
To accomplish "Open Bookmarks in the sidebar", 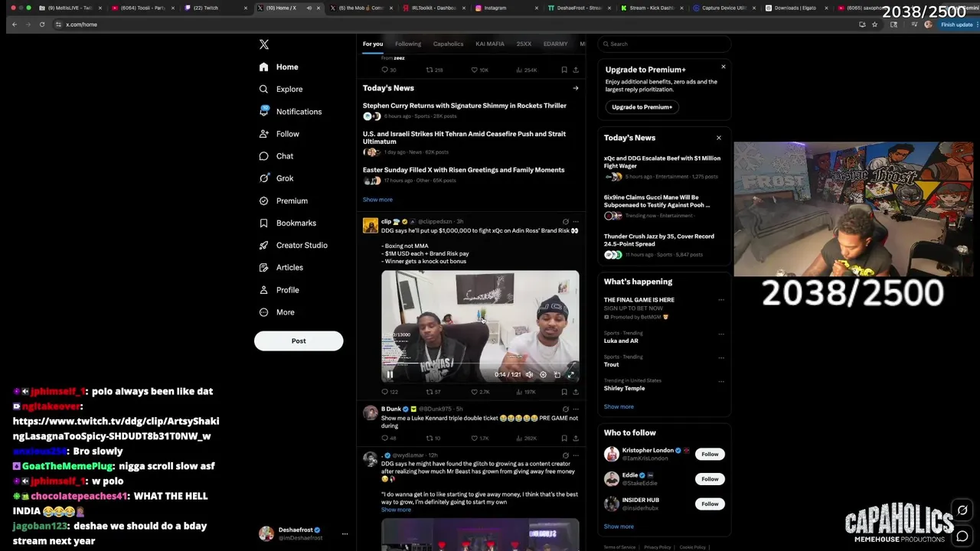I will [x=288, y=223].
